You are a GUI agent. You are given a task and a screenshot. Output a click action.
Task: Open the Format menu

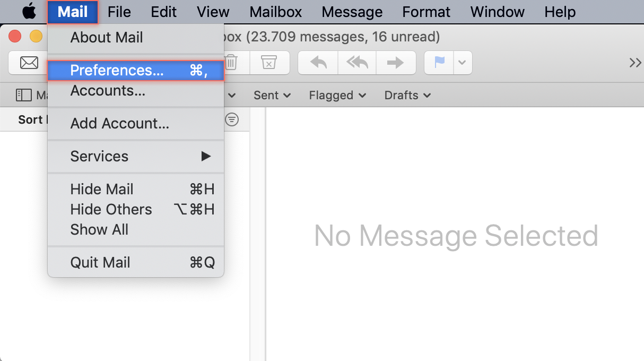(427, 12)
